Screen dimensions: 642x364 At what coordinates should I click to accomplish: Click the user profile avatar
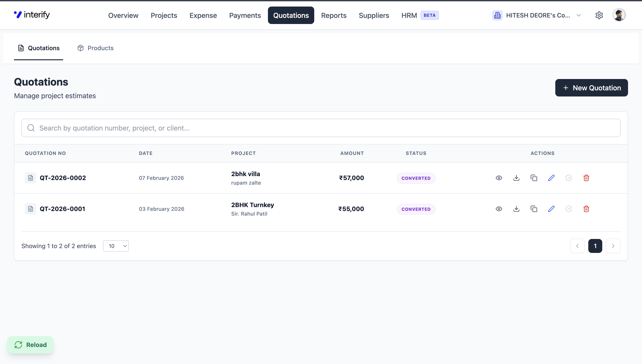pyautogui.click(x=619, y=15)
